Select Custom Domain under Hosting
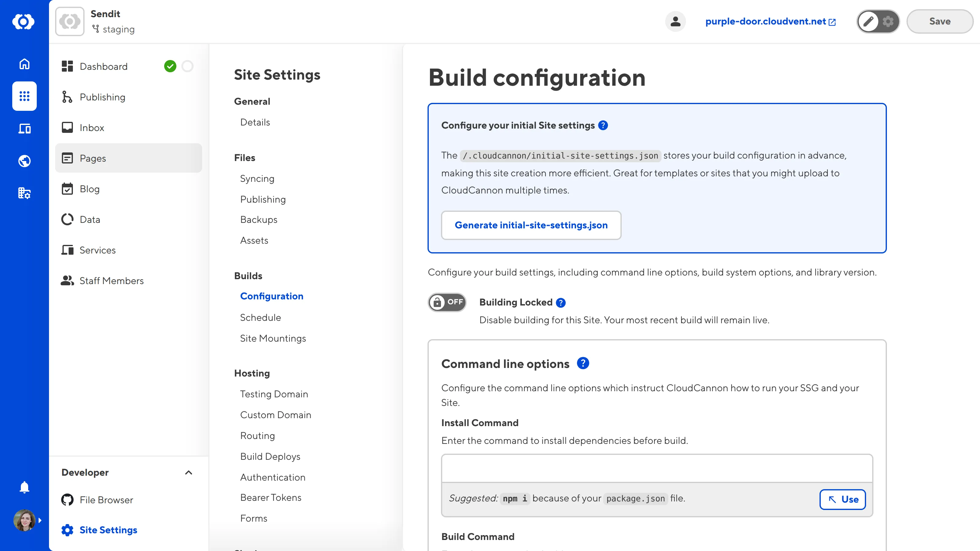980x551 pixels. tap(275, 414)
